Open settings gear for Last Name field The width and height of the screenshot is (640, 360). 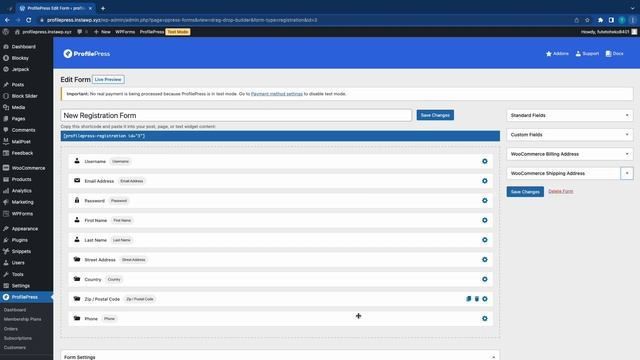point(484,240)
